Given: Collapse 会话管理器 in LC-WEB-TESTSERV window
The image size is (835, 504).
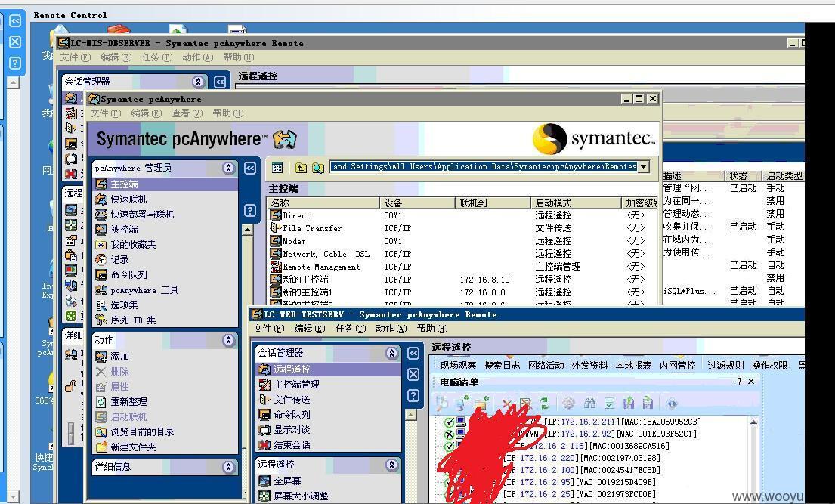Looking at the screenshot, I should point(391,353).
